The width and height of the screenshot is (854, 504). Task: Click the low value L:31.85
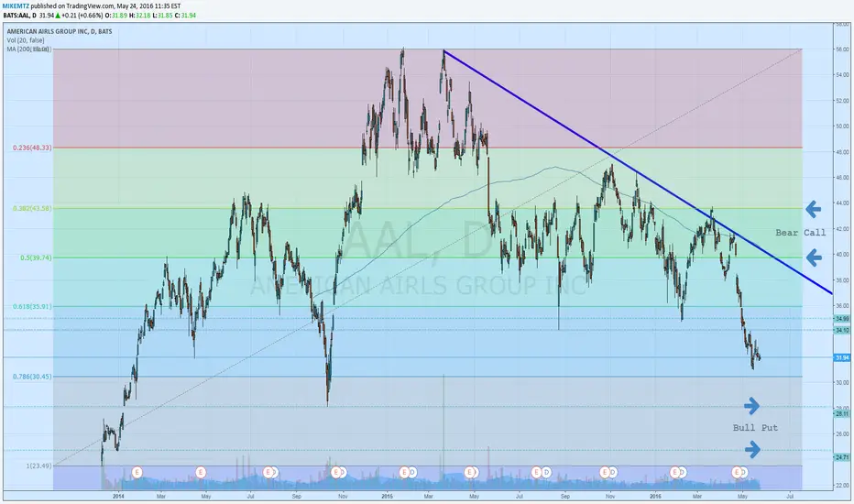[162, 16]
